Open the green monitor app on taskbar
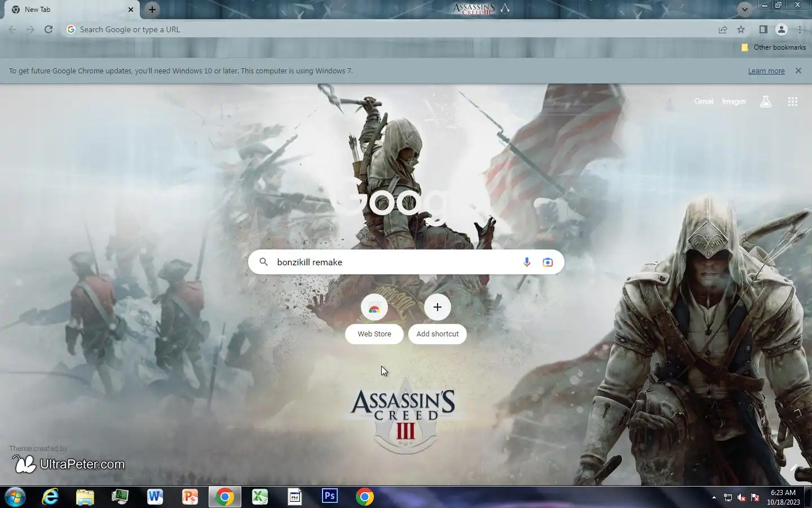This screenshot has height=508, width=812. pos(120,497)
